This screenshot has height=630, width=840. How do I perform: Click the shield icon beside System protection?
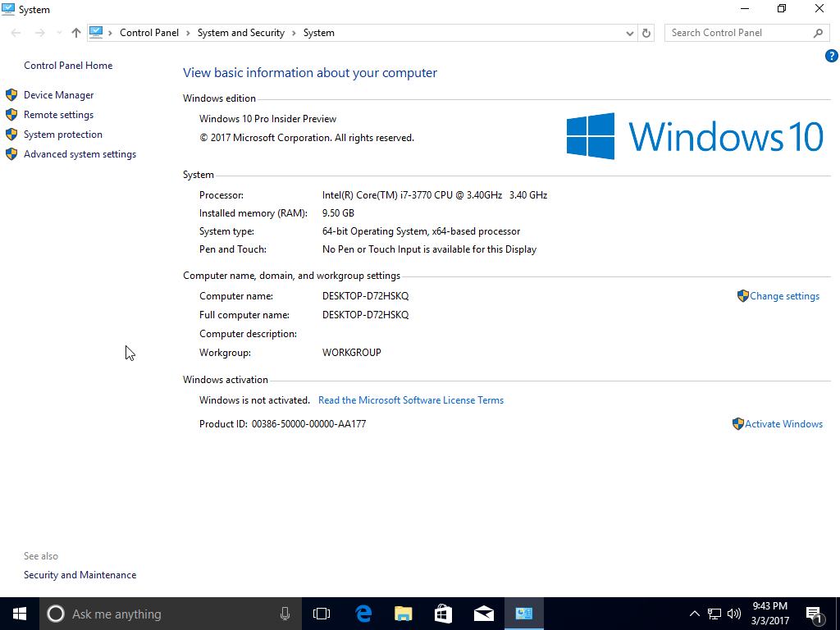11,135
